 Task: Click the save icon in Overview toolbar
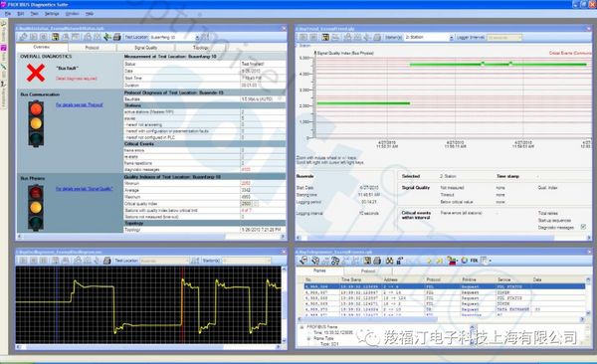[x=56, y=37]
